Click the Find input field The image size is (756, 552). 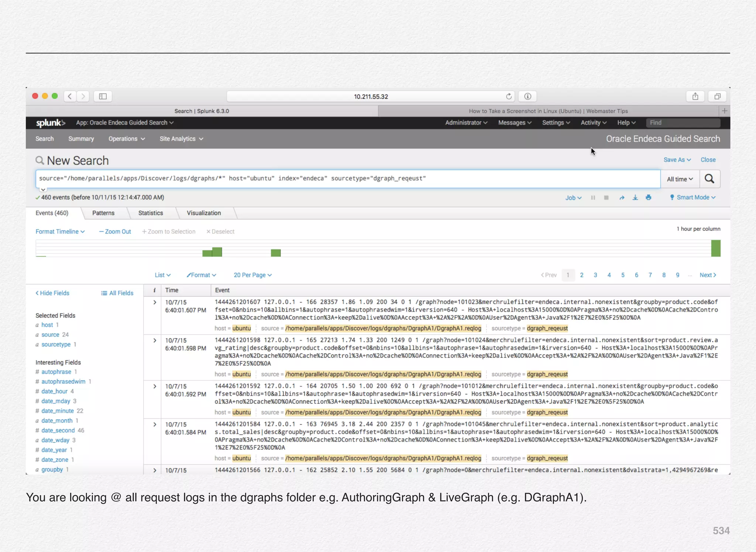[683, 123]
